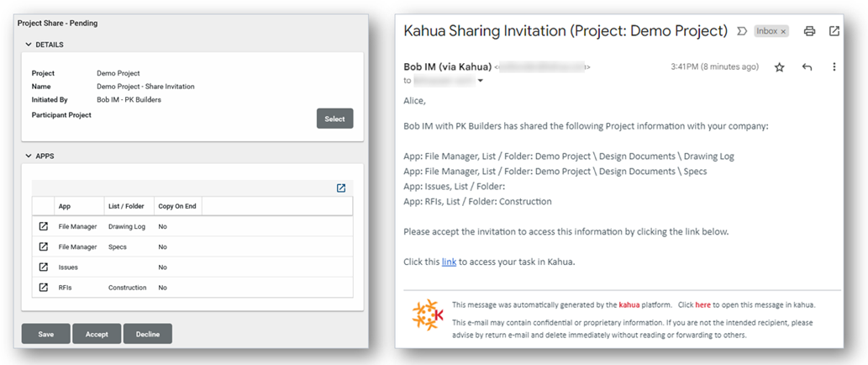Click the importance marker beside the subject
Viewport: 868px width, 365px height.
741,31
